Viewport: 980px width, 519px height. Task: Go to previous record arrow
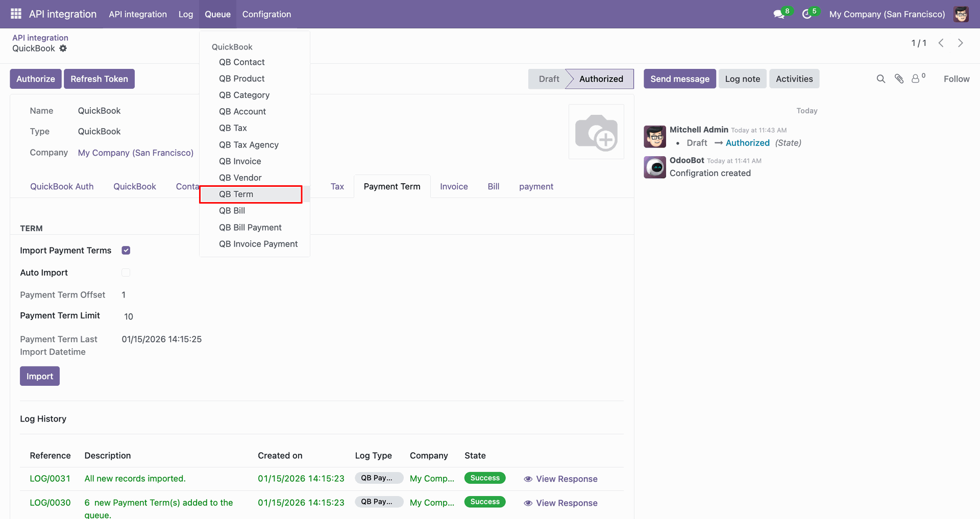coord(941,43)
